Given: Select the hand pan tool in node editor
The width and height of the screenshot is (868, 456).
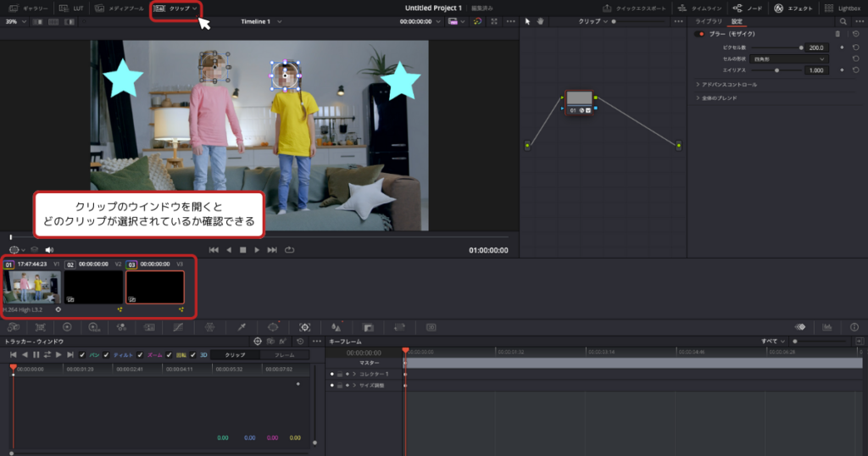Looking at the screenshot, I should coord(539,21).
